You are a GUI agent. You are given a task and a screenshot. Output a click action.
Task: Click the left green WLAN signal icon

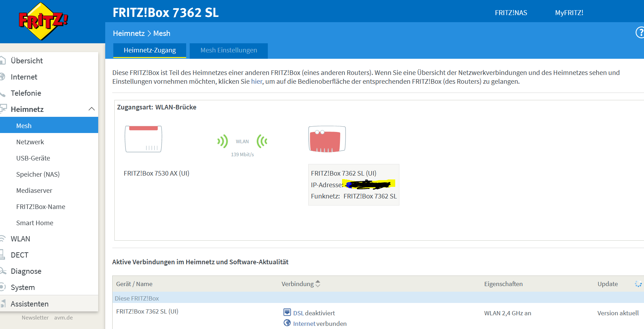tap(222, 141)
